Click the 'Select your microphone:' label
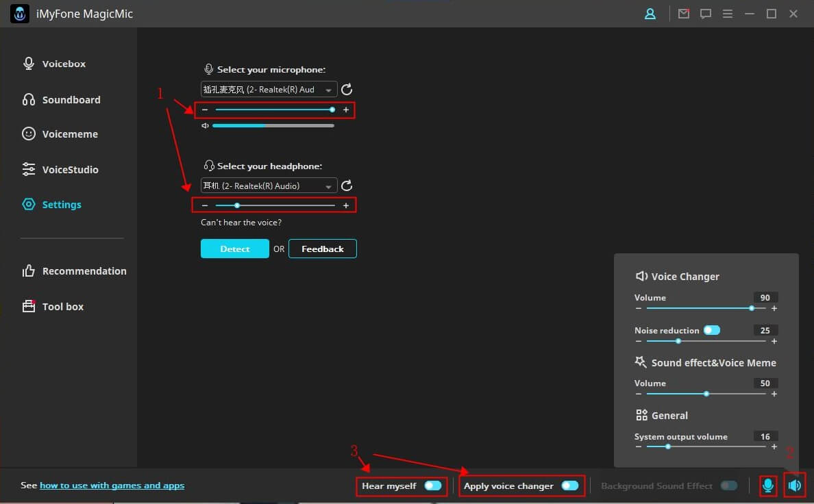 [271, 70]
